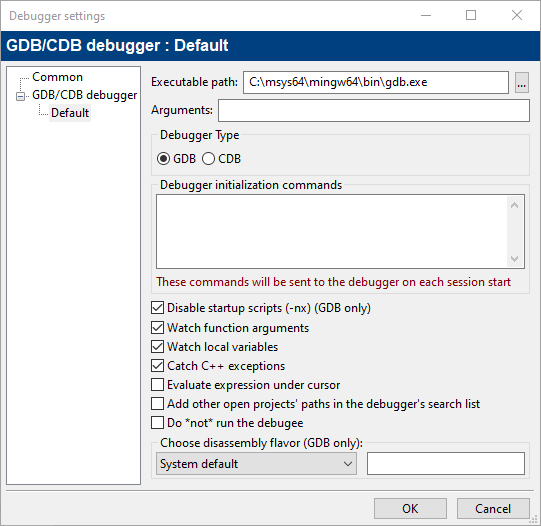The height and width of the screenshot is (526, 541).
Task: Click the session start commands note text
Action: click(x=333, y=282)
